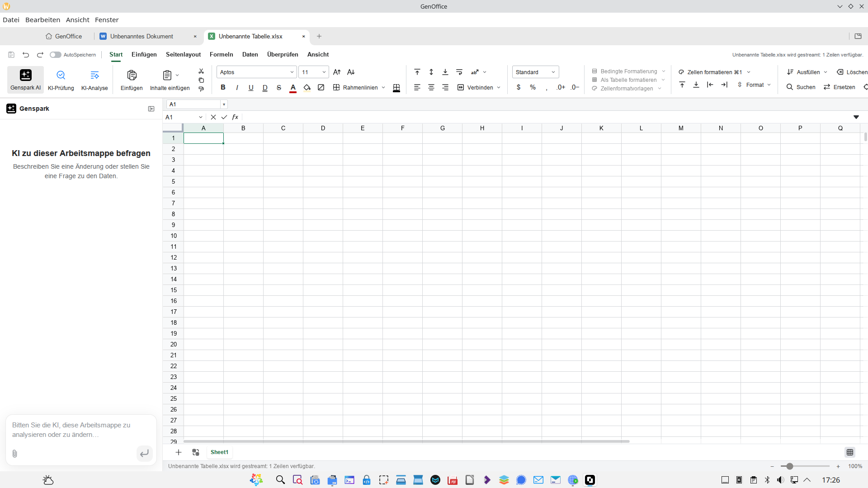Click the insert function fx icon

[235, 117]
